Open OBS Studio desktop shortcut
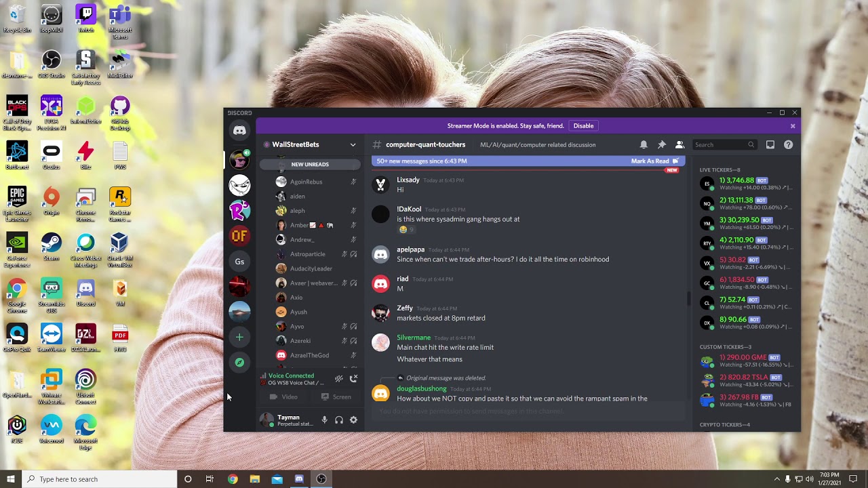 [51, 64]
